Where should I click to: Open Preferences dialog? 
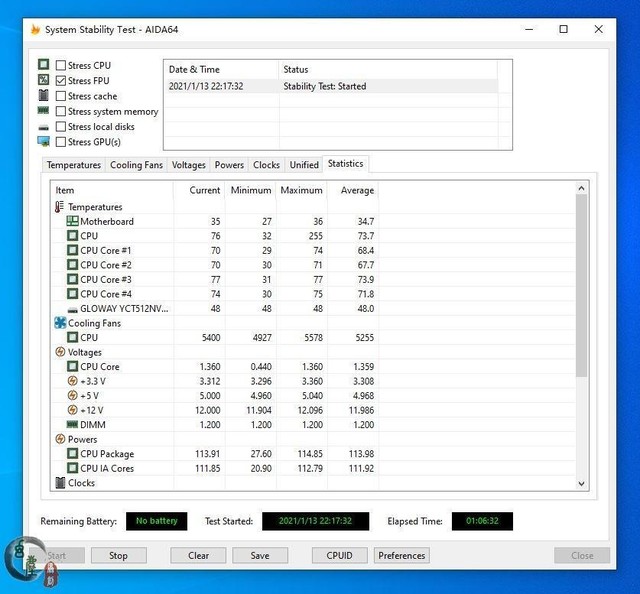(402, 556)
